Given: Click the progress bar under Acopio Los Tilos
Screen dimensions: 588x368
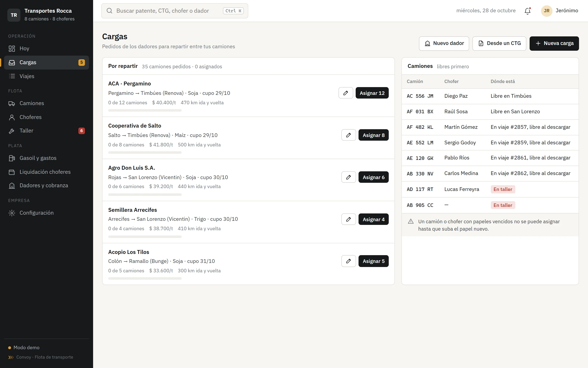Looking at the screenshot, I should pos(145,278).
